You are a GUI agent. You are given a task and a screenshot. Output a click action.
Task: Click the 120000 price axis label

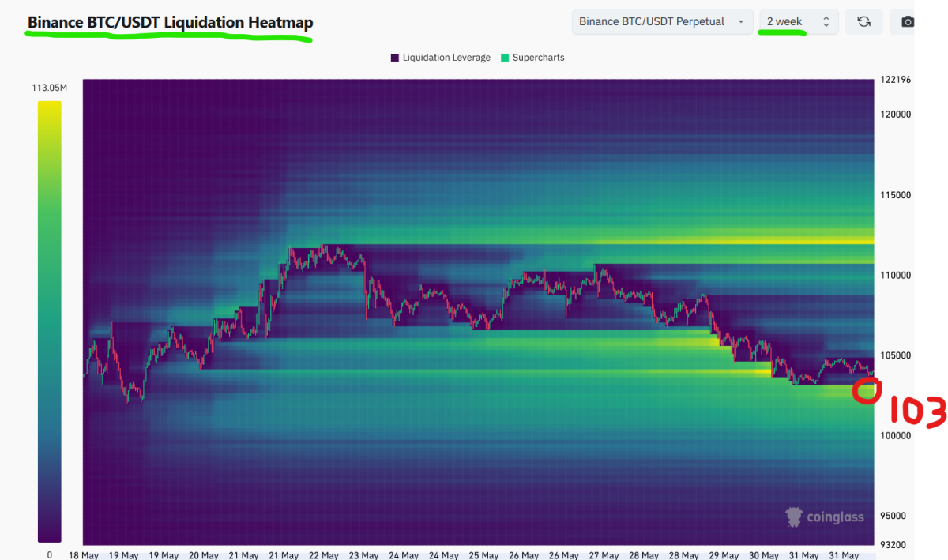pos(894,114)
